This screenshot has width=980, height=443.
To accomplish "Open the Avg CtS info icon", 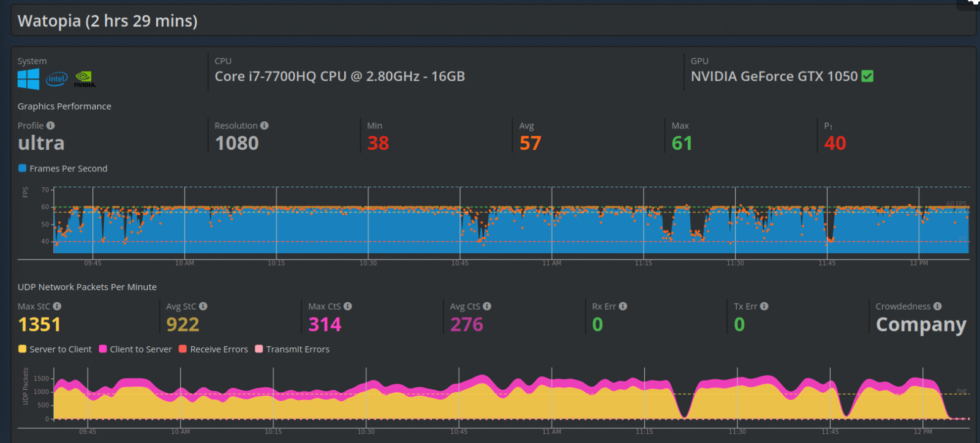I will point(487,307).
